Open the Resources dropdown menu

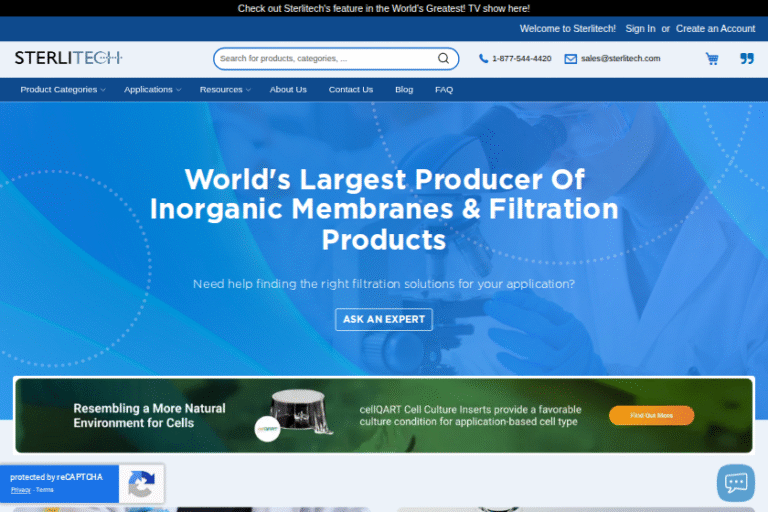click(x=225, y=89)
